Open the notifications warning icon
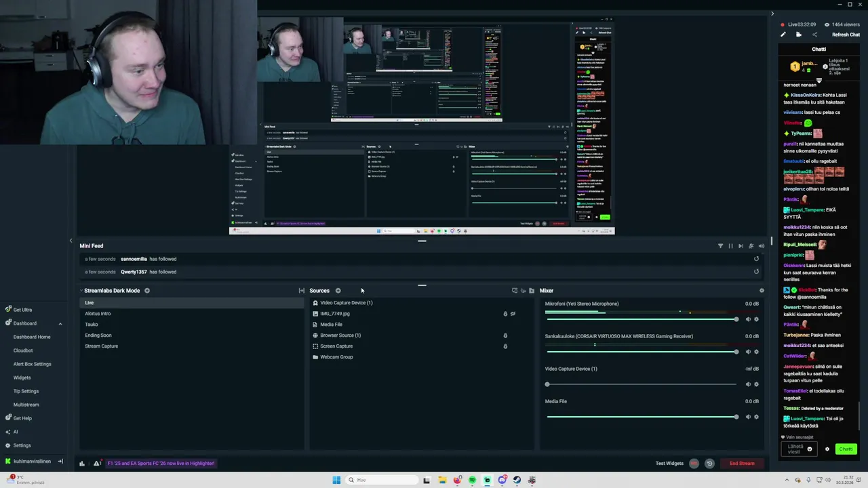868x488 pixels. coord(98,464)
